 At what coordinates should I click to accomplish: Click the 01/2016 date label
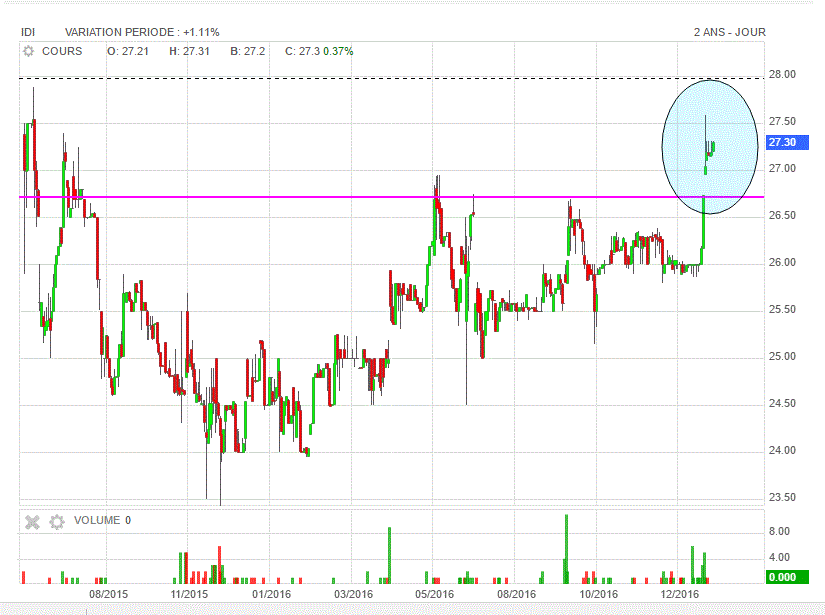pos(271,594)
